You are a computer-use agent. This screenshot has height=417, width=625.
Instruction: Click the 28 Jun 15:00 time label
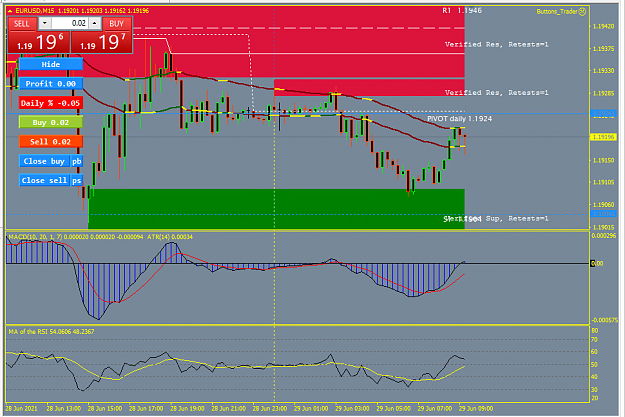click(x=105, y=409)
